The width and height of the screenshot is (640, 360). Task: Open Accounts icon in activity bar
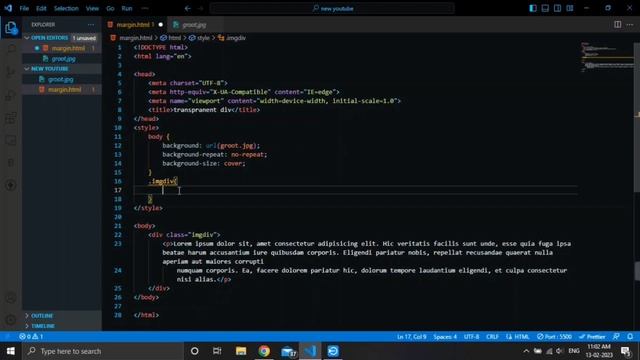click(11, 298)
